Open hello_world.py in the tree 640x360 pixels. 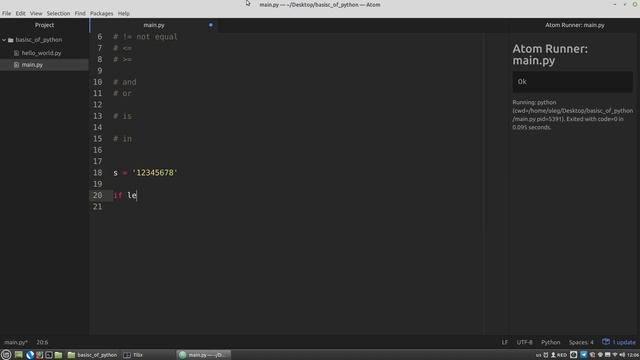point(41,53)
